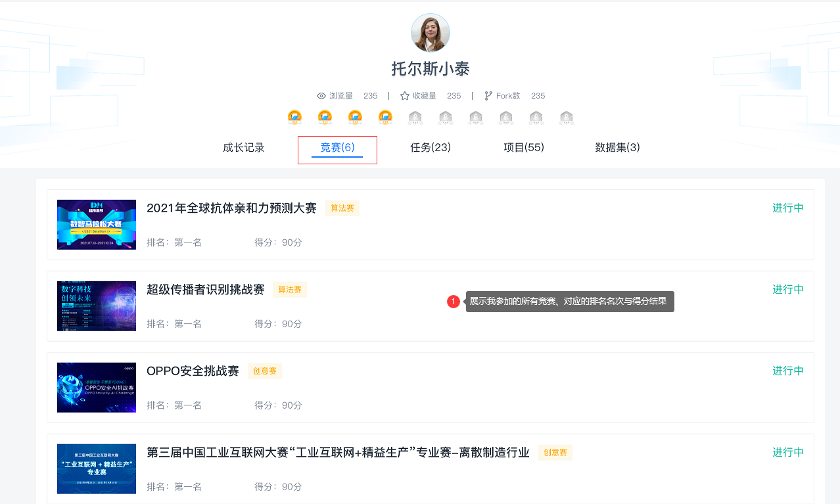Screen dimensions: 840x504
Task: Select the 竞赛(6) tab
Action: pos(337,148)
